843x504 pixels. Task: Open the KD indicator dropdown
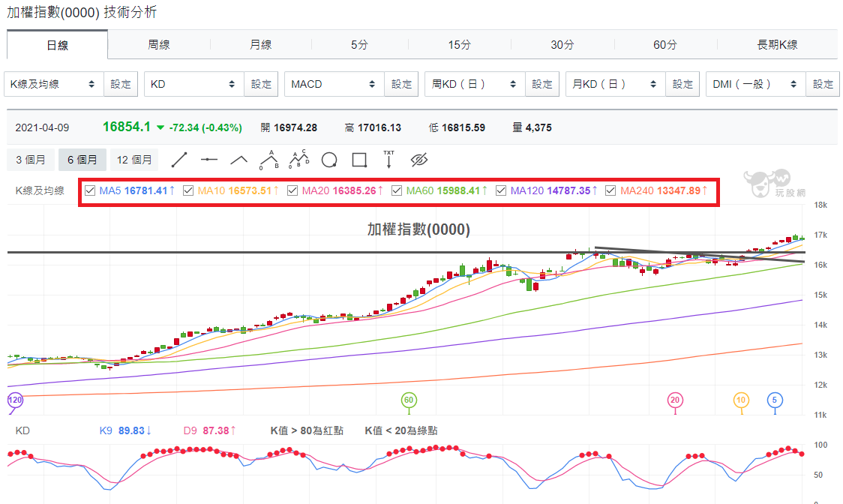point(194,84)
